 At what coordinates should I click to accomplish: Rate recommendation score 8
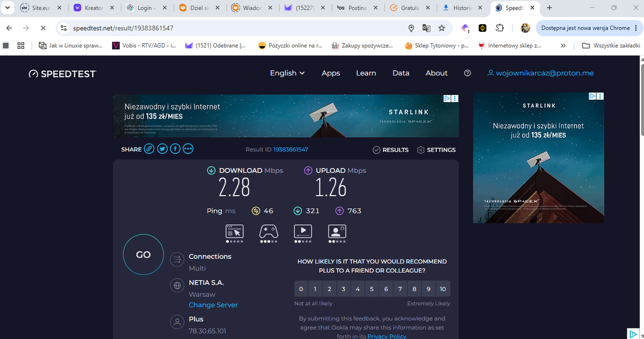pos(415,289)
